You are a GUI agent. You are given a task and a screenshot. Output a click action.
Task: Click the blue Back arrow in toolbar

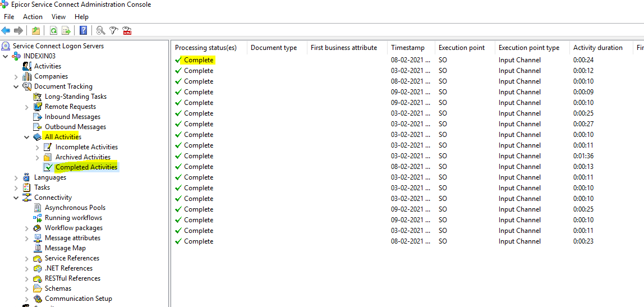pos(6,30)
